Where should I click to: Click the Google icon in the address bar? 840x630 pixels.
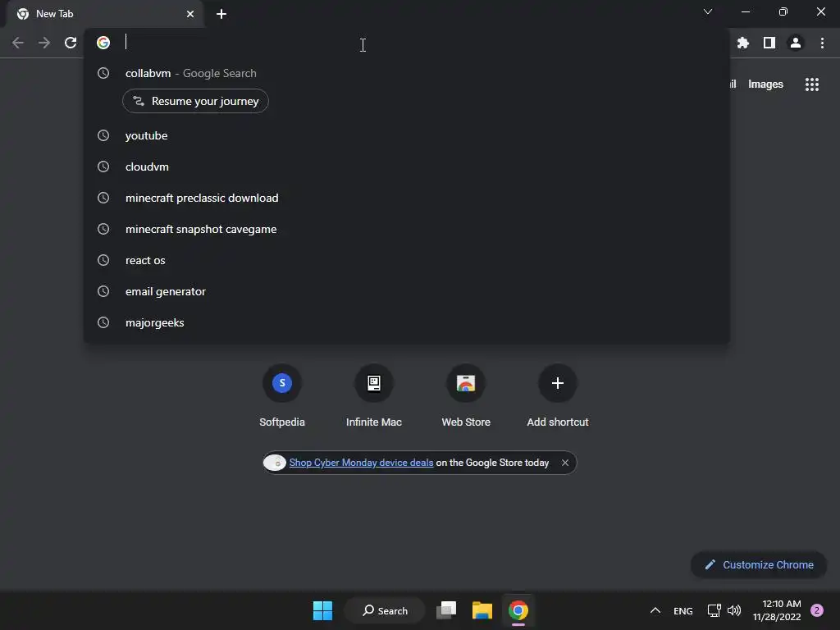point(103,43)
